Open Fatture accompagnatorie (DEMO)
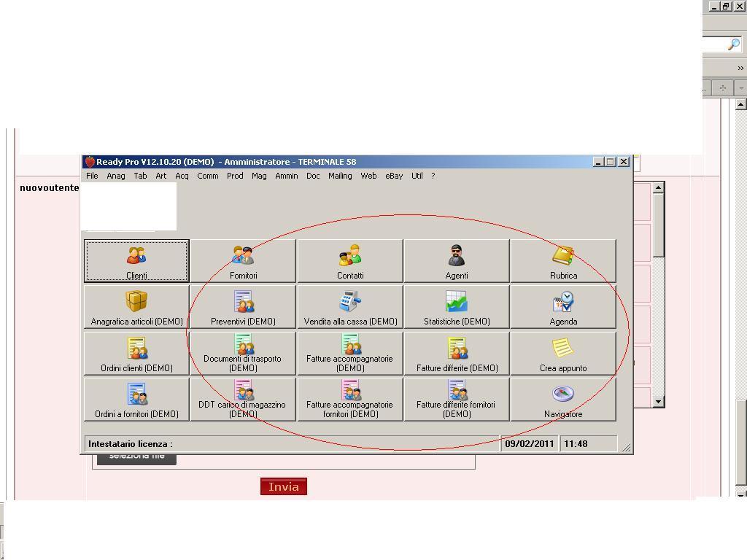747x560 pixels. point(350,354)
